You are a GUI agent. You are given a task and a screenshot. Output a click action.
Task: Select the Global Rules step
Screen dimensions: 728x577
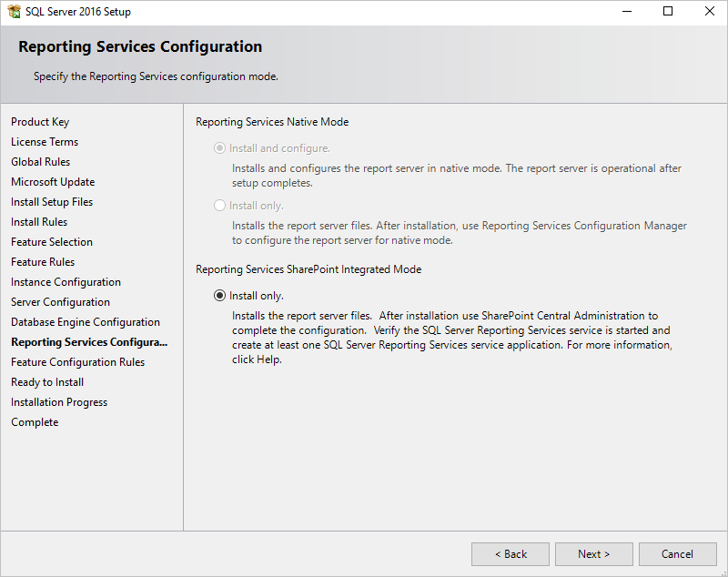(40, 161)
